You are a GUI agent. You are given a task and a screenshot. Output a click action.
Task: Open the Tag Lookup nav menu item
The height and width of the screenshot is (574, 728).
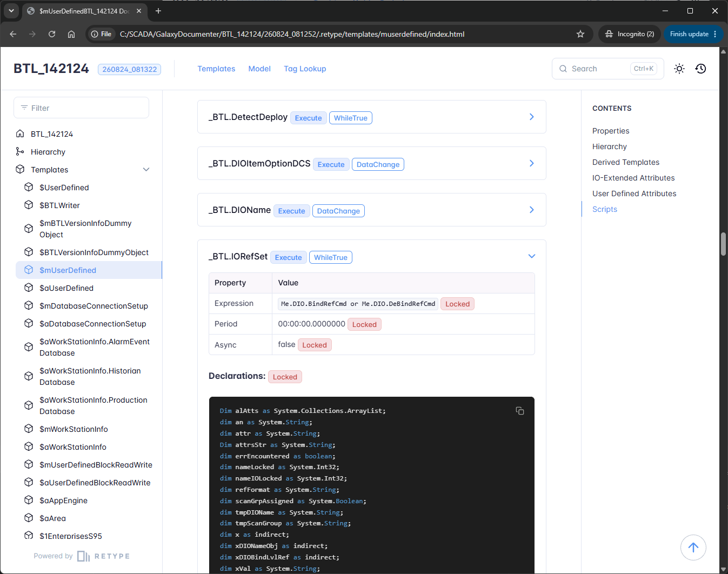tap(305, 69)
